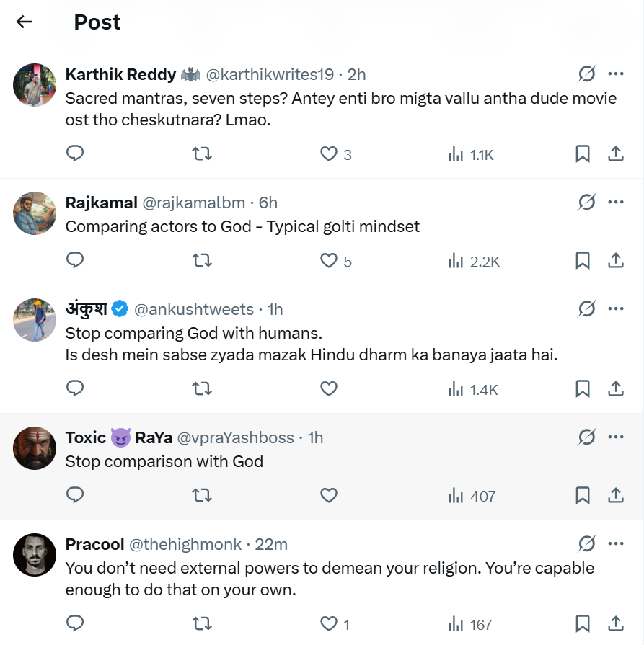Like the post by Rajkamal
Viewport: 644px width, 645px height.
(329, 260)
